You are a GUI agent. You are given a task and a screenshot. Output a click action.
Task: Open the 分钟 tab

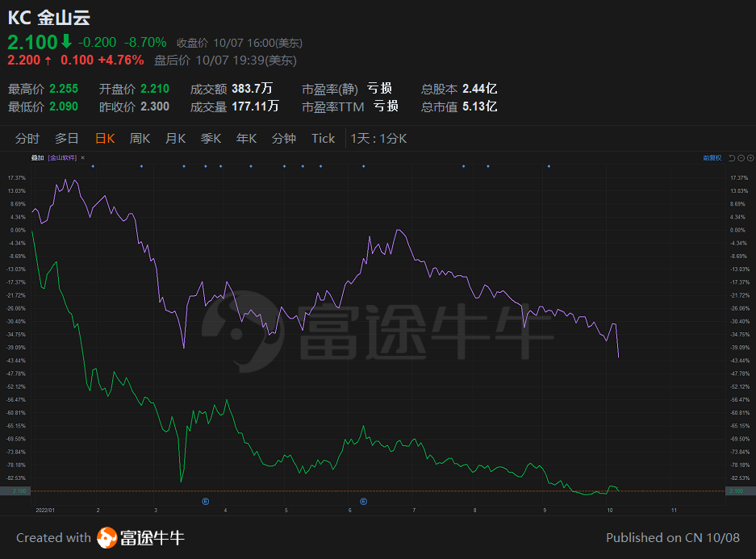coord(283,139)
